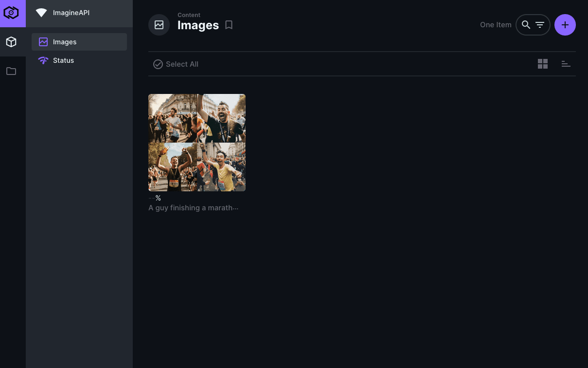The image size is (588, 368).
Task: Open the Content module cube icon
Action: (x=11, y=42)
